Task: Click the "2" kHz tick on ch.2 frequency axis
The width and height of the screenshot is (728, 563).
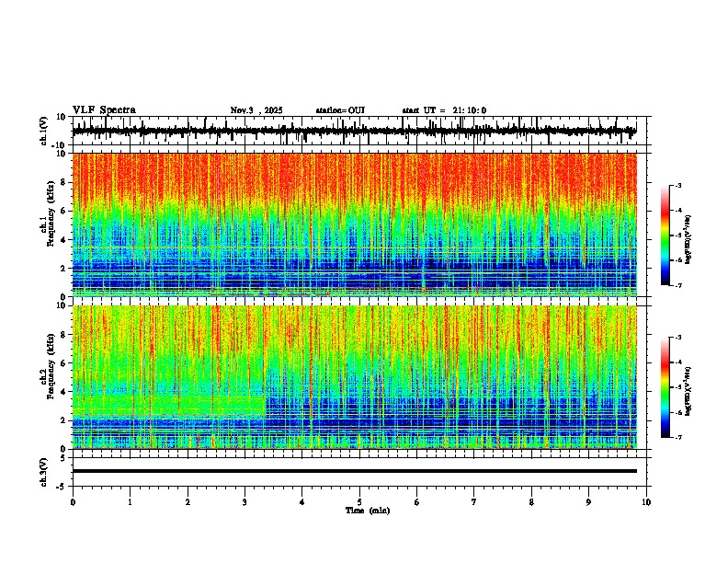Action: click(63, 420)
